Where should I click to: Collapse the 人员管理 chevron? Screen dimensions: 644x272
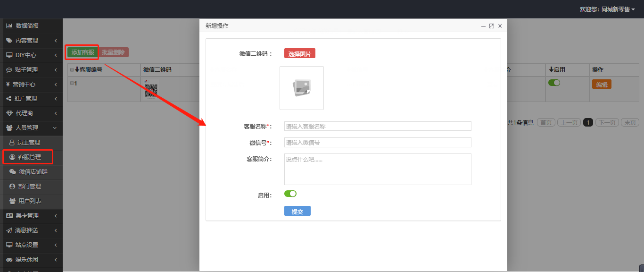[56, 128]
